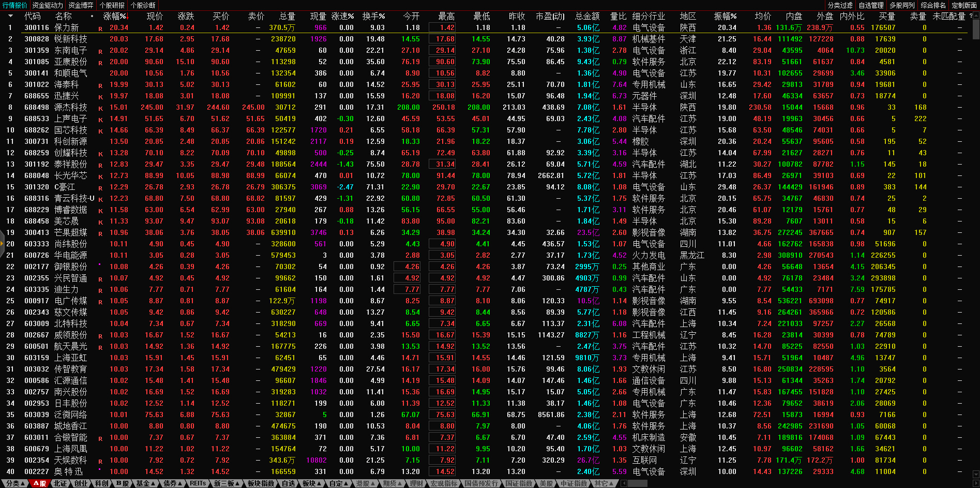Click the question mark icon after 未匹配量
The height and width of the screenshot is (488, 980).
(x=971, y=16)
